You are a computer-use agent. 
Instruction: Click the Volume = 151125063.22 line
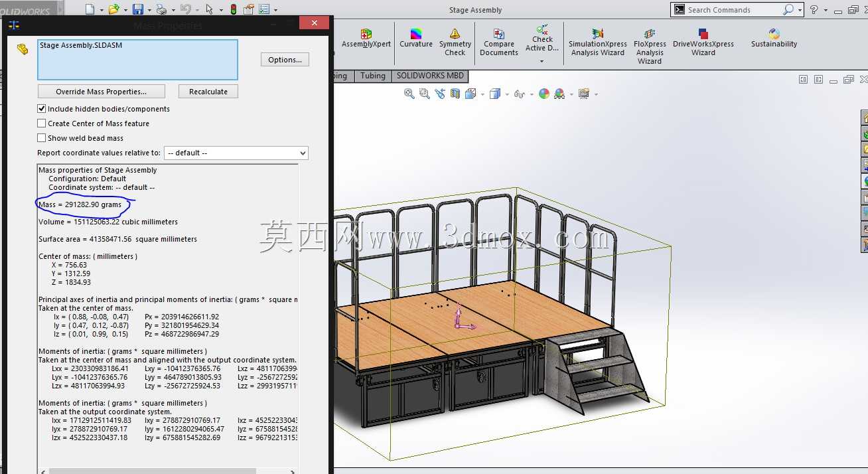pyautogui.click(x=108, y=222)
